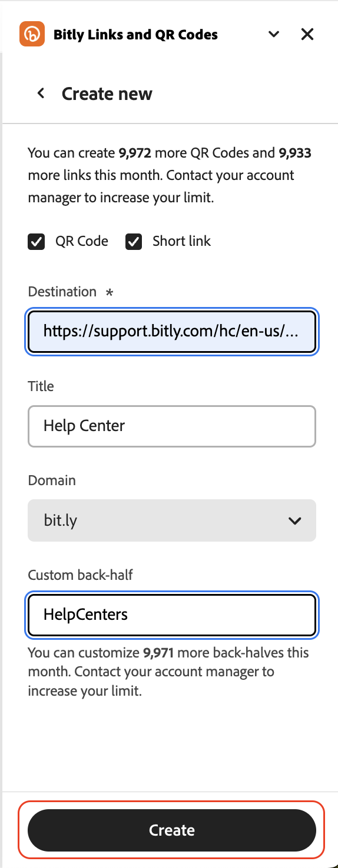The height and width of the screenshot is (868, 338).
Task: Uncheck the QR Code checkbox
Action: coord(37,242)
